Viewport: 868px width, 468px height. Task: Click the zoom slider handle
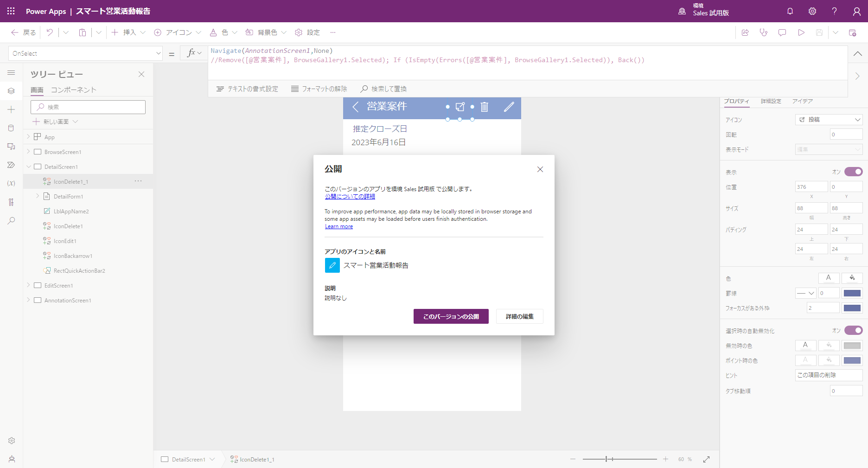click(x=606, y=459)
